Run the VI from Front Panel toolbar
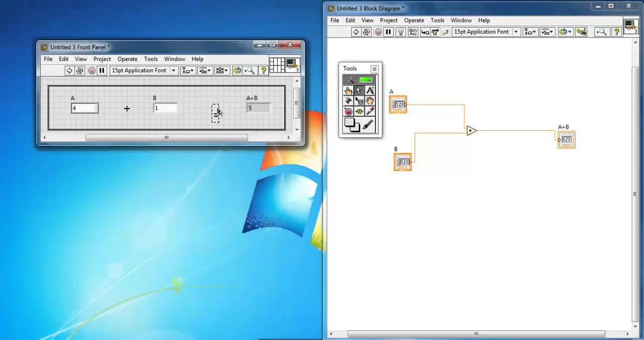Viewport: 644px width, 340px height. 69,70
